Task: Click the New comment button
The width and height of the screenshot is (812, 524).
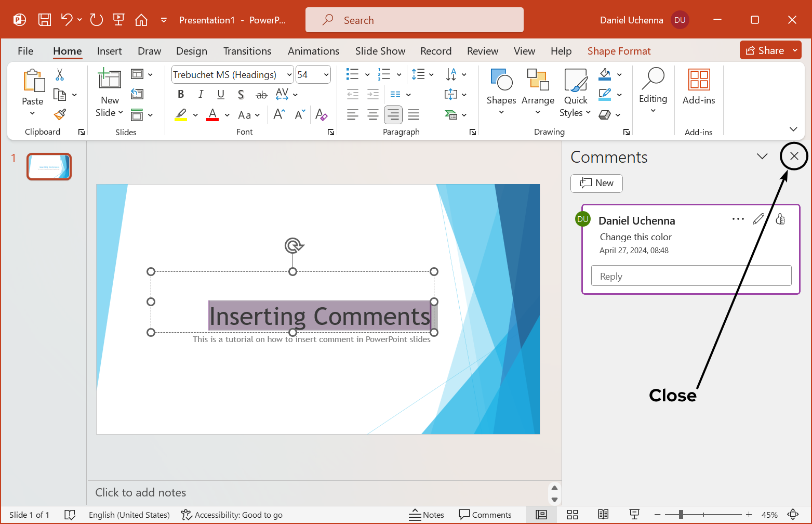Action: [596, 183]
